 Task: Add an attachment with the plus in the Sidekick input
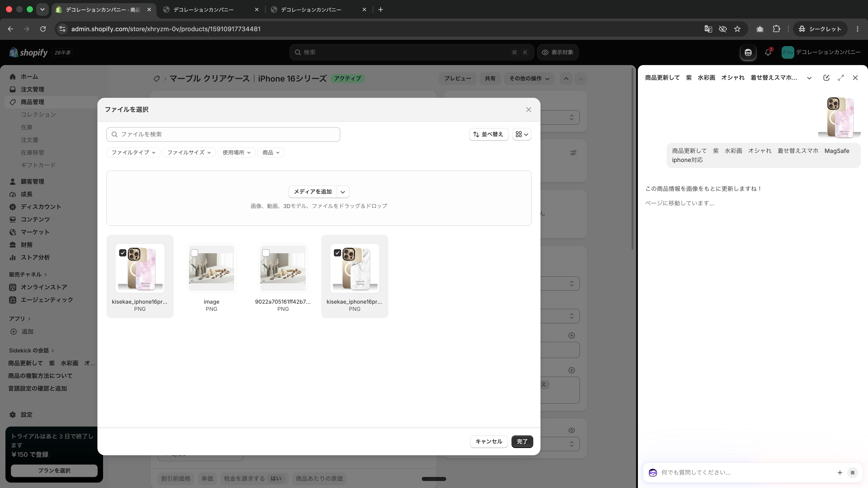[840, 472]
